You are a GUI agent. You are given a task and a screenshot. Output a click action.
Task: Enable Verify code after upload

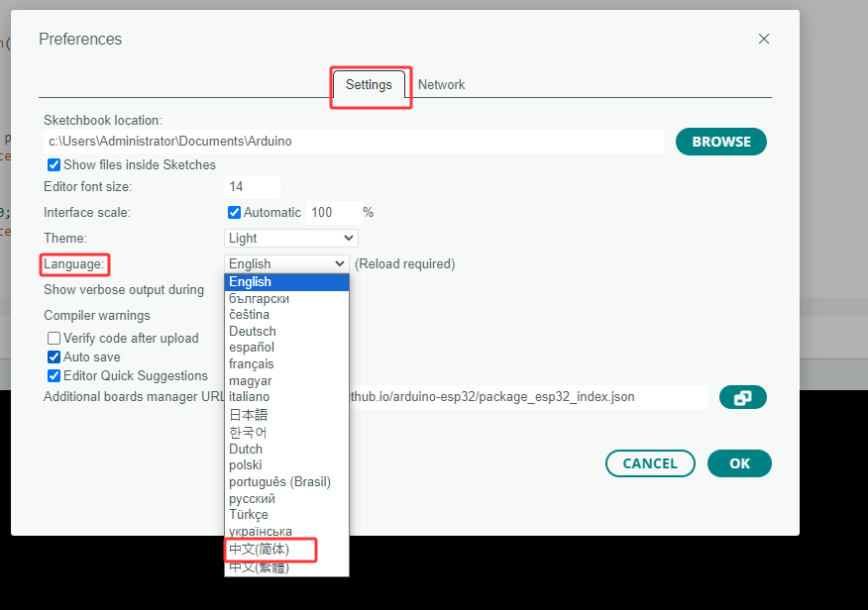pyautogui.click(x=54, y=338)
